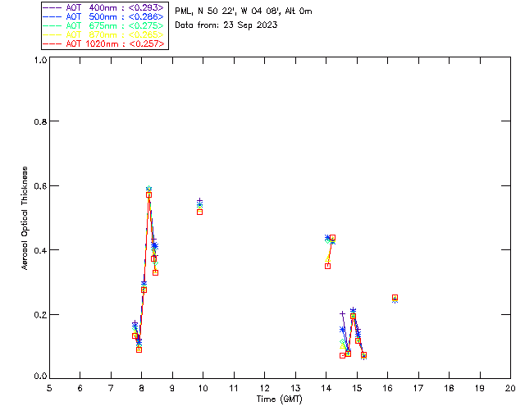This screenshot has width=525, height=420.
Task: Click the y-axis tick label 0.8
Action: [x=40, y=122]
